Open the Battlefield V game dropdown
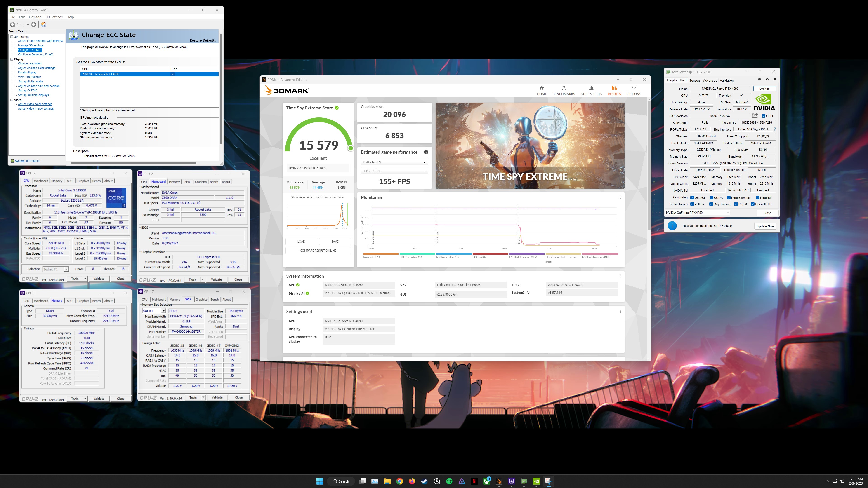This screenshot has height=488, width=868. click(394, 162)
